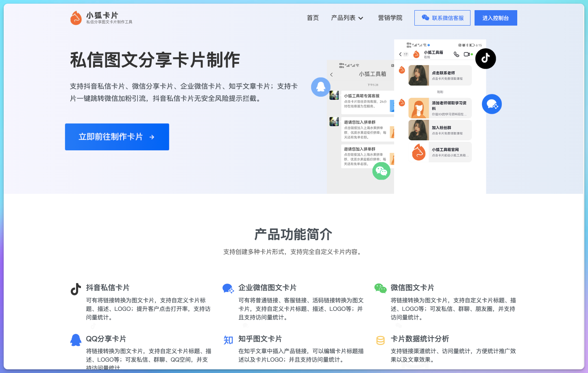Click 微信图文卡片 heading

pyautogui.click(x=412, y=288)
